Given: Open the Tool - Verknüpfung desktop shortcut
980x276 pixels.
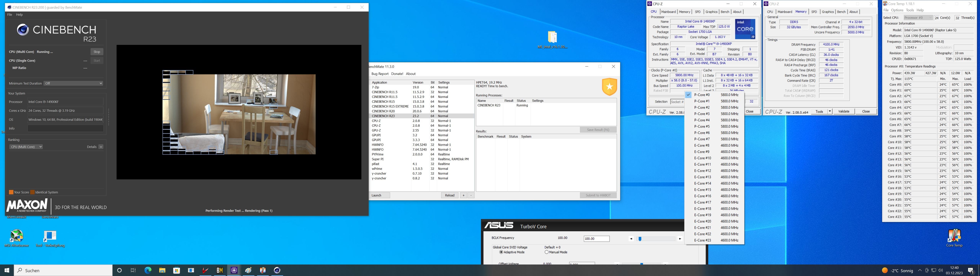Looking at the screenshot, I should pos(50,239).
